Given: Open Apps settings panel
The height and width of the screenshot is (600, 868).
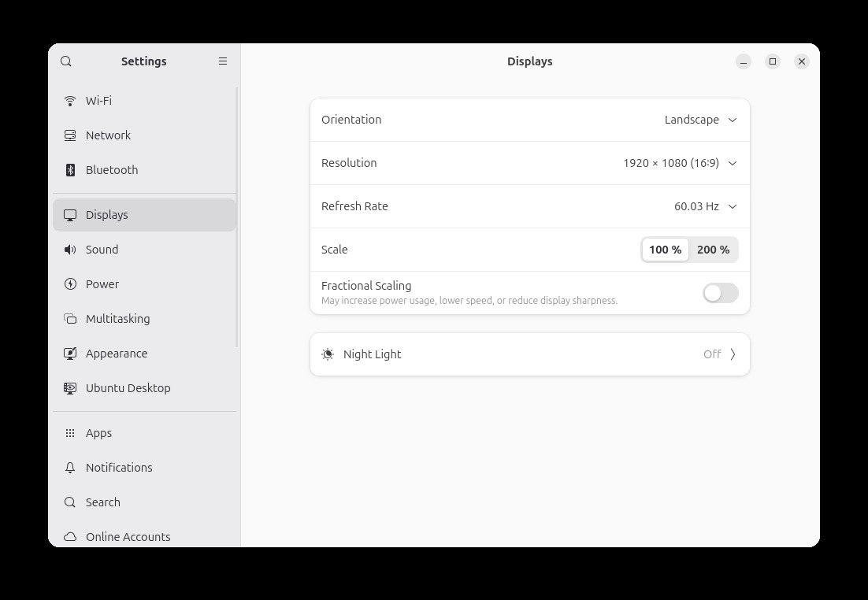Looking at the screenshot, I should (x=144, y=433).
